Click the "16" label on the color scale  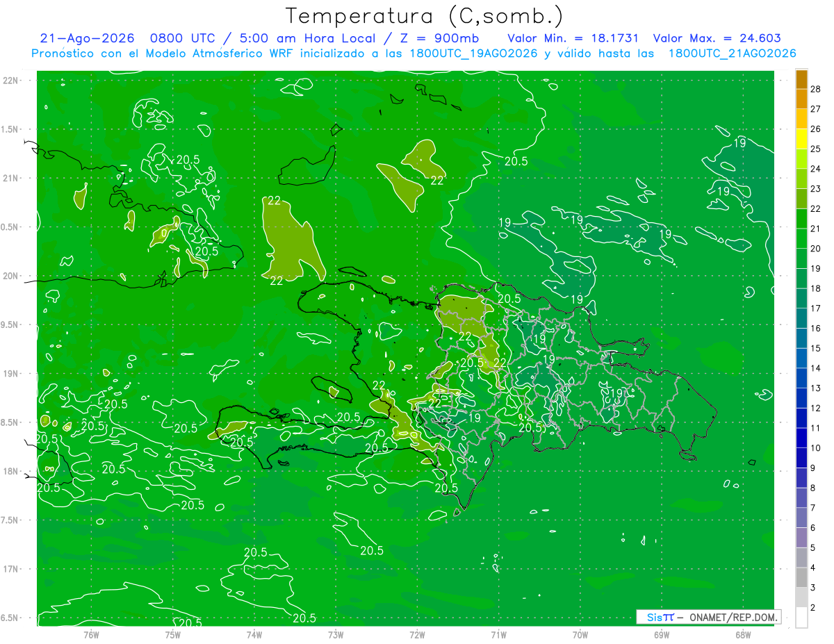click(x=815, y=329)
